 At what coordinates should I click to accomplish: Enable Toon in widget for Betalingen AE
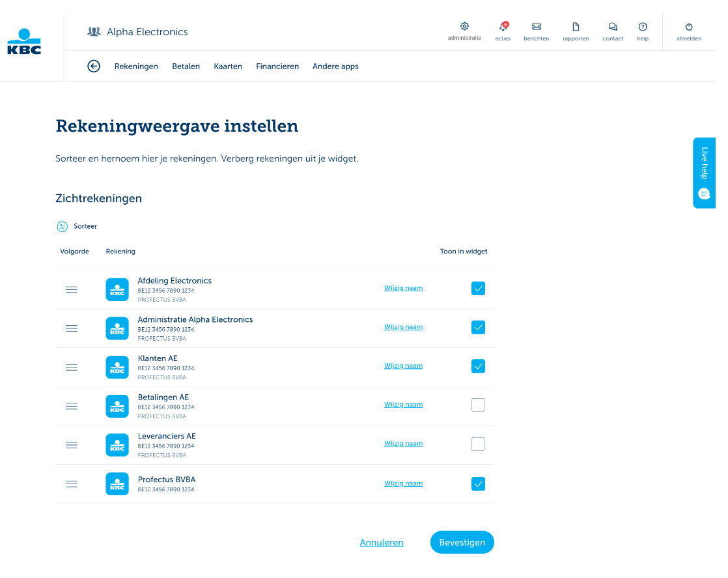click(x=478, y=405)
